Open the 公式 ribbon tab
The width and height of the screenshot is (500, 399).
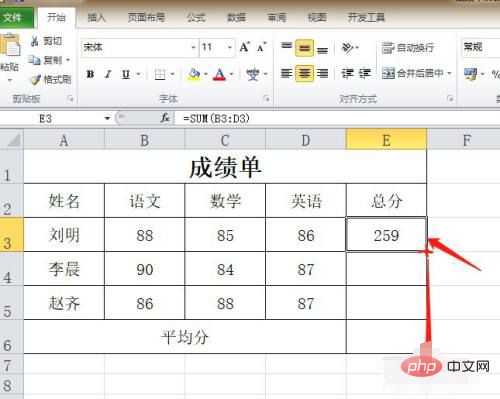(x=196, y=17)
